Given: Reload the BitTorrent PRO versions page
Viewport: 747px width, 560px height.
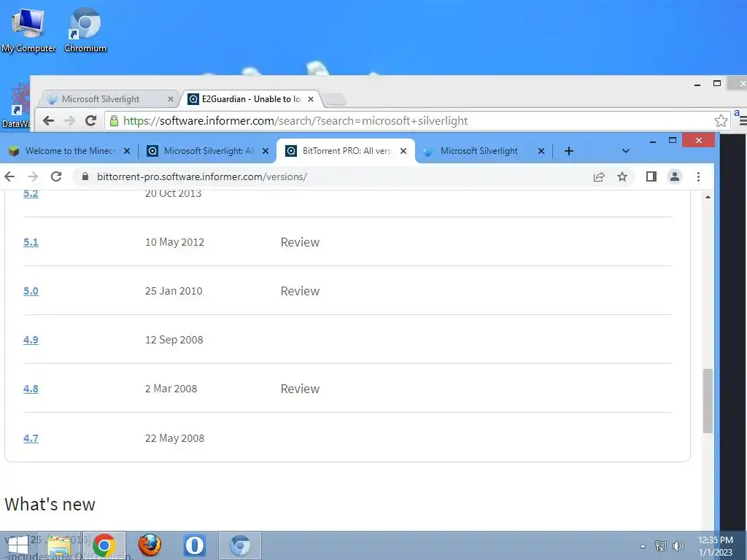Looking at the screenshot, I should [x=56, y=176].
